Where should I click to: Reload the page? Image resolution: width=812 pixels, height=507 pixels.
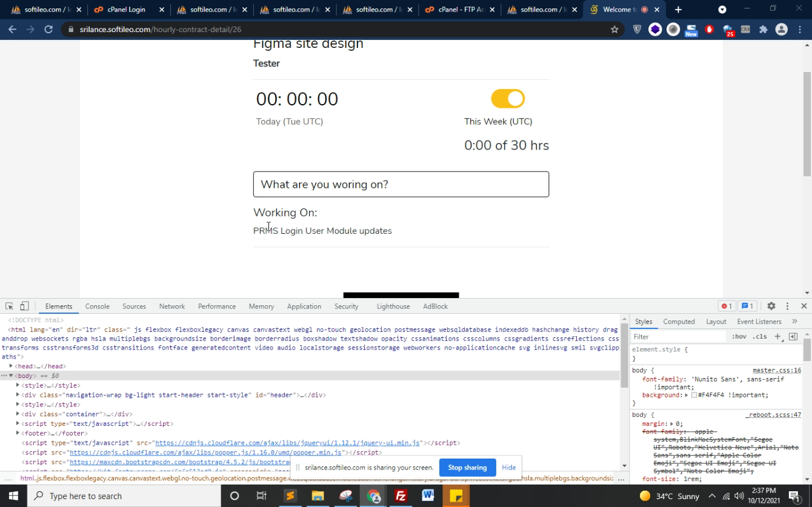click(x=48, y=29)
